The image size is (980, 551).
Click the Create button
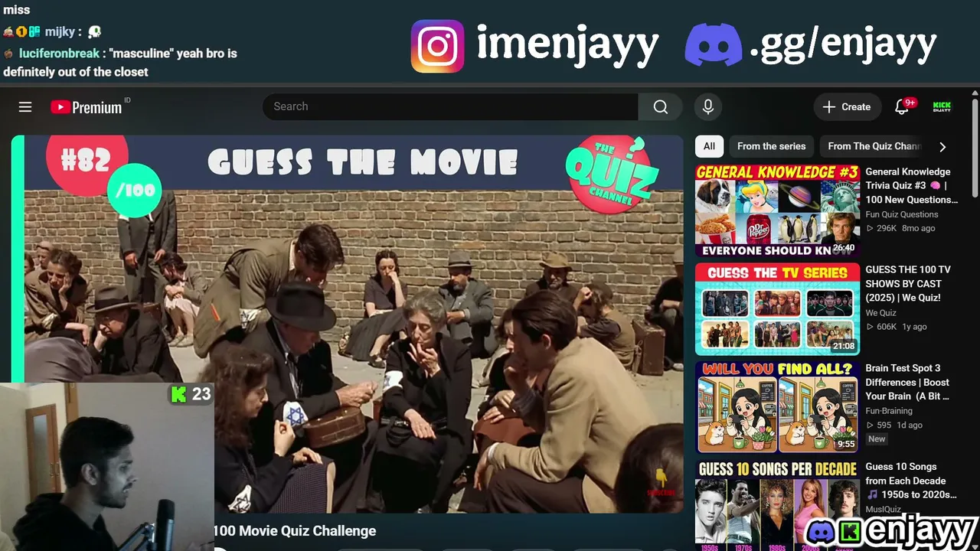point(847,107)
